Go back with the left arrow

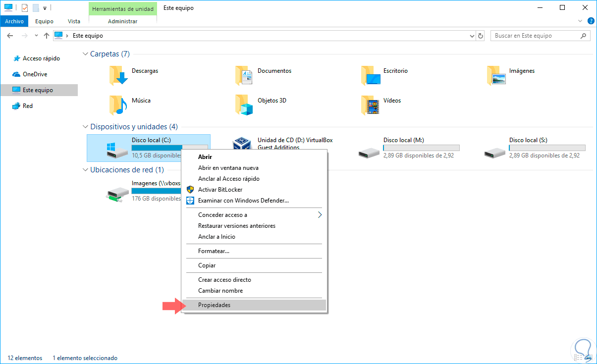pos(10,36)
